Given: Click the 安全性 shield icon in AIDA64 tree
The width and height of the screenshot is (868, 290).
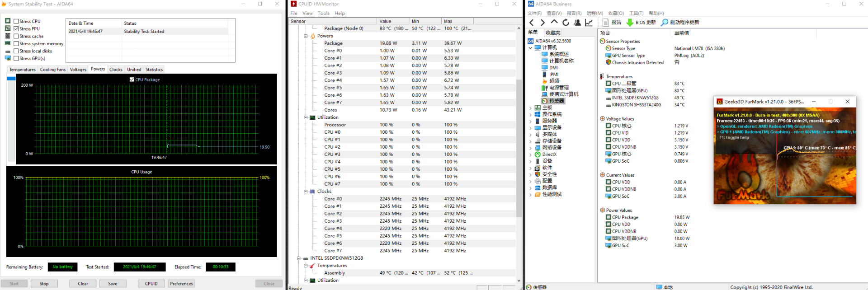Looking at the screenshot, I should [x=538, y=174].
